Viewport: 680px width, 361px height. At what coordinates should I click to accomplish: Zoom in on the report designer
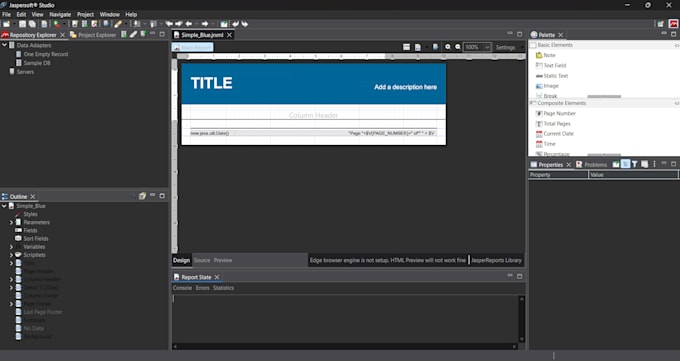[x=448, y=47]
